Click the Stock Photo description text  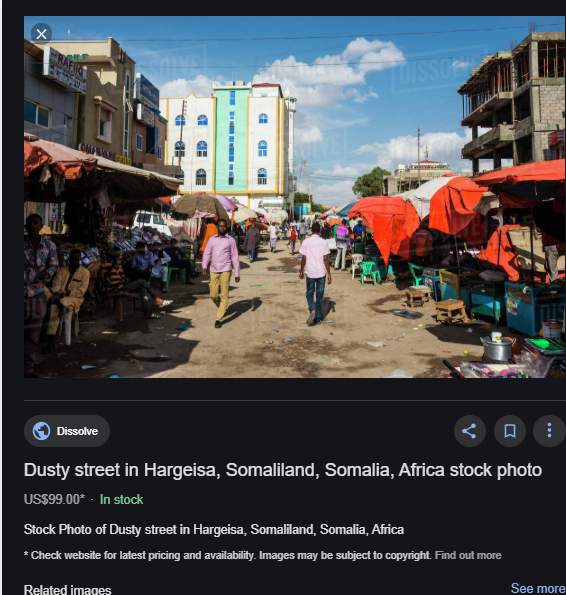[214, 529]
